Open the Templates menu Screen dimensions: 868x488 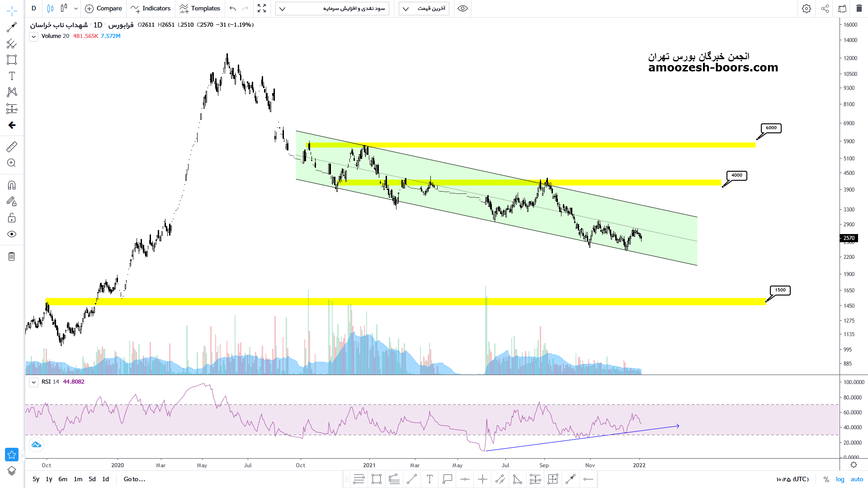200,9
